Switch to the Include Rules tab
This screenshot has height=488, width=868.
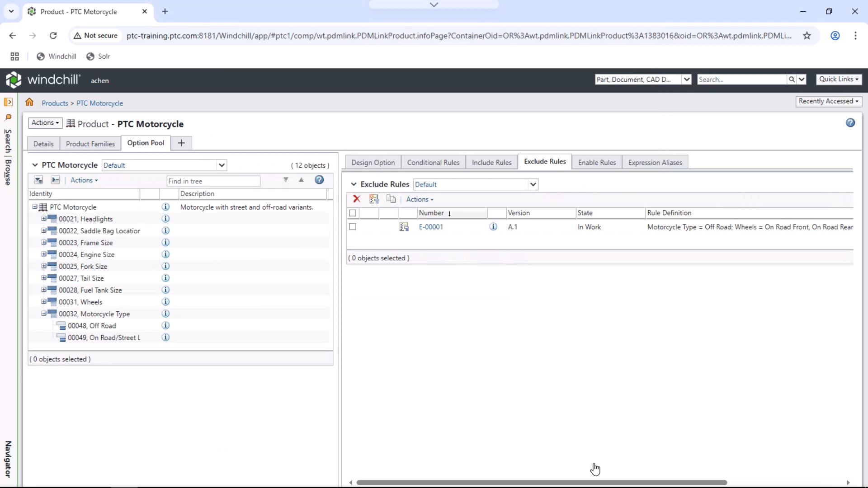point(491,162)
